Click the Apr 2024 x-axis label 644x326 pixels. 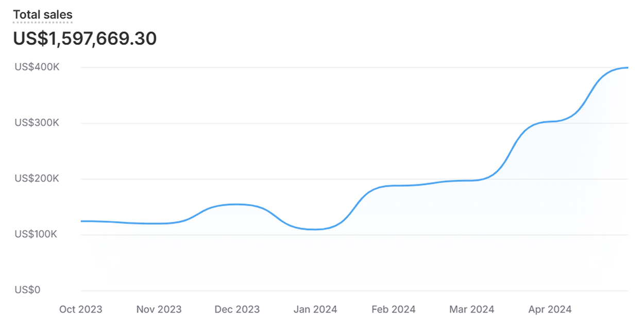point(550,309)
